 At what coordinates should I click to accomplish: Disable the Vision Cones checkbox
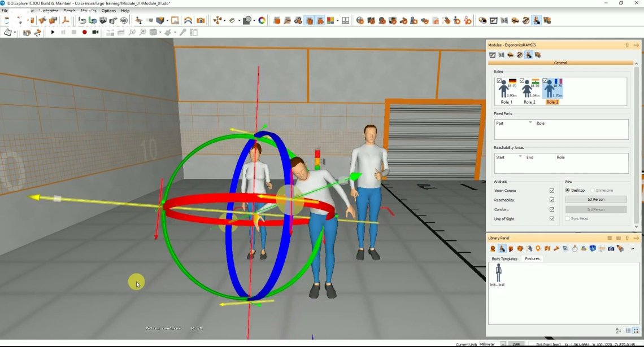552,191
